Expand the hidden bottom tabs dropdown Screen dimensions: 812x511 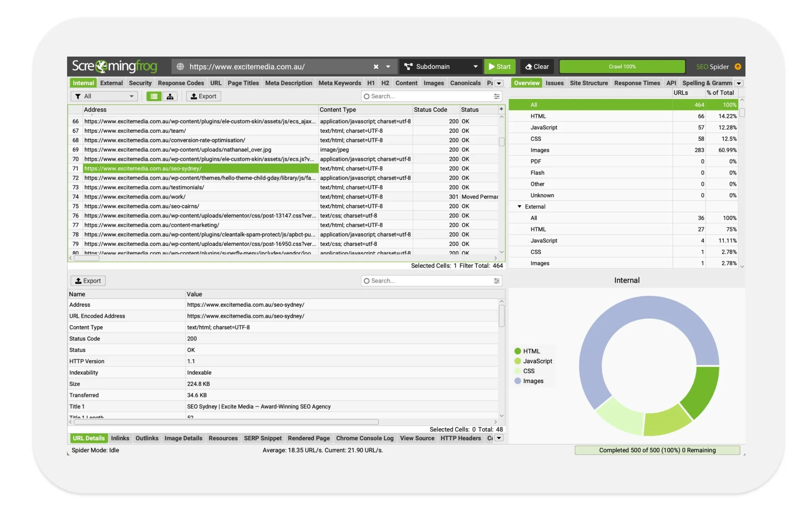click(x=499, y=438)
